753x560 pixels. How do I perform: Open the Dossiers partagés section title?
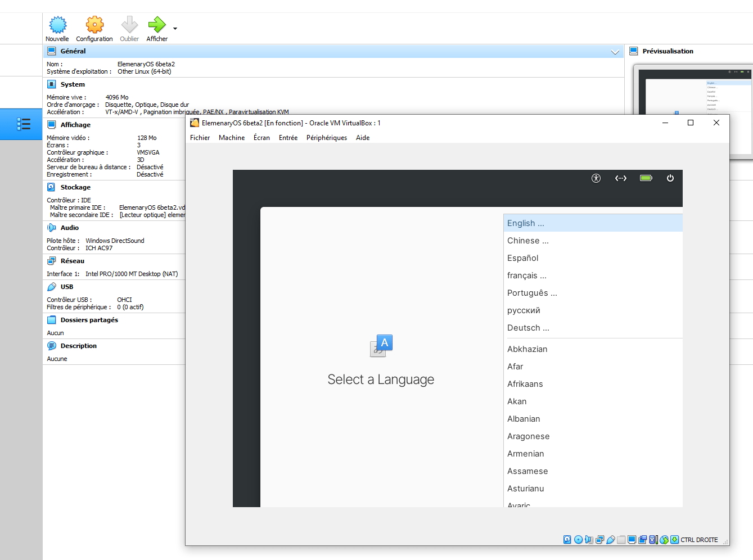89,320
